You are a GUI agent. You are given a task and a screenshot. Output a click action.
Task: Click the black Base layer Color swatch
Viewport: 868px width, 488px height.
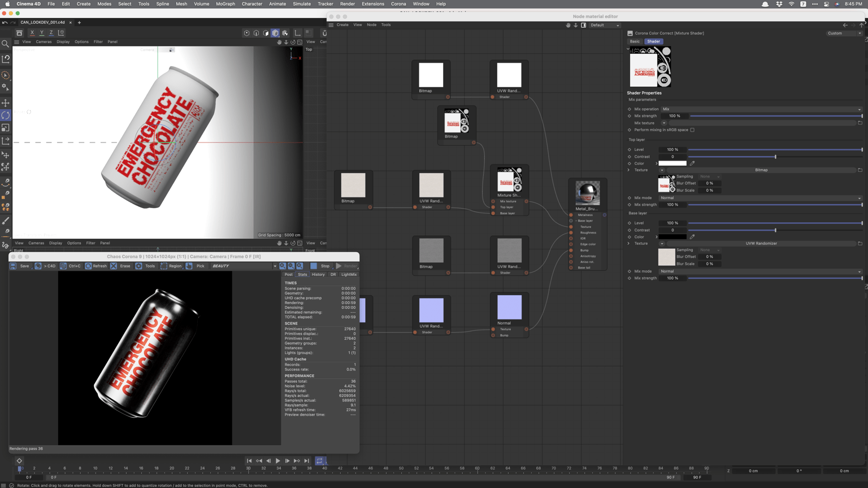672,237
